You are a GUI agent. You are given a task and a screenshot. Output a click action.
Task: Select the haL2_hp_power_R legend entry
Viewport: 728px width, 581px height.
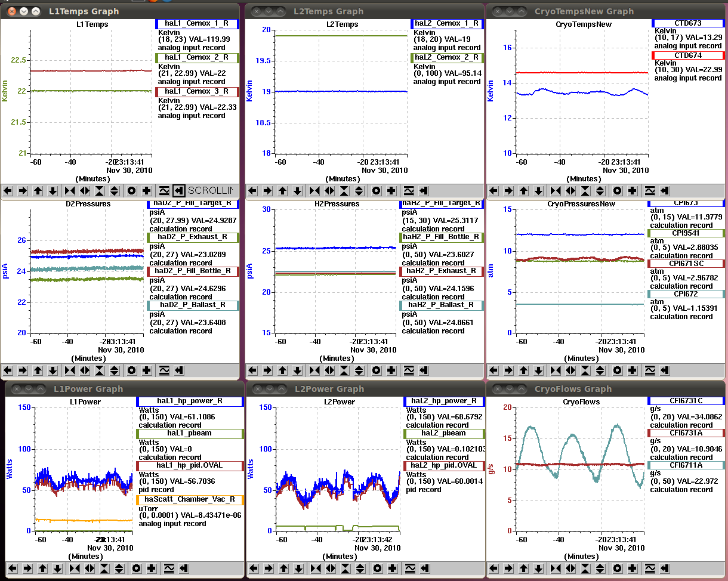click(444, 401)
